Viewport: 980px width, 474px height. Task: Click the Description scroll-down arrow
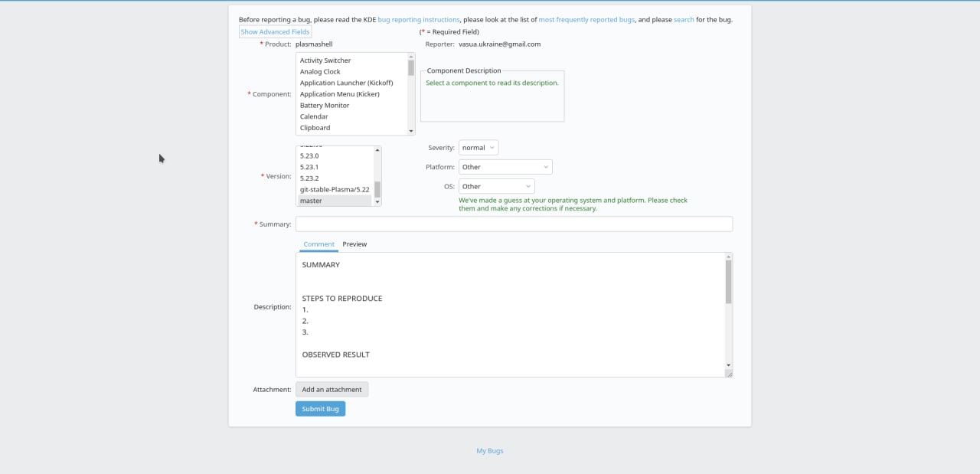729,365
